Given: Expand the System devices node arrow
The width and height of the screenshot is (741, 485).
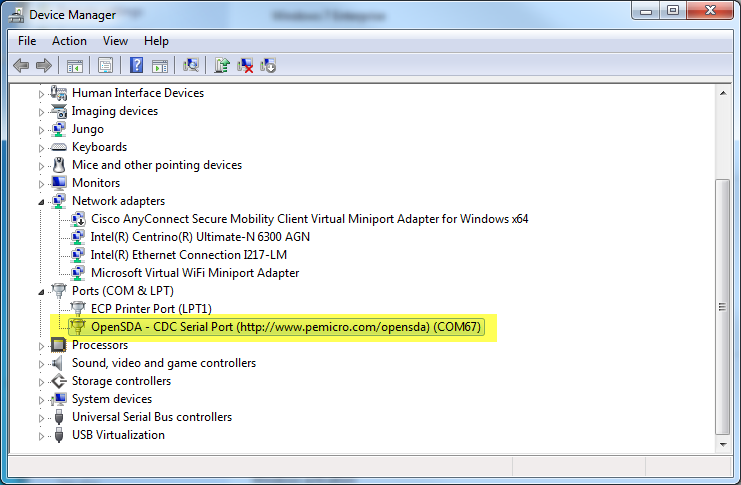Looking at the screenshot, I should (41, 400).
